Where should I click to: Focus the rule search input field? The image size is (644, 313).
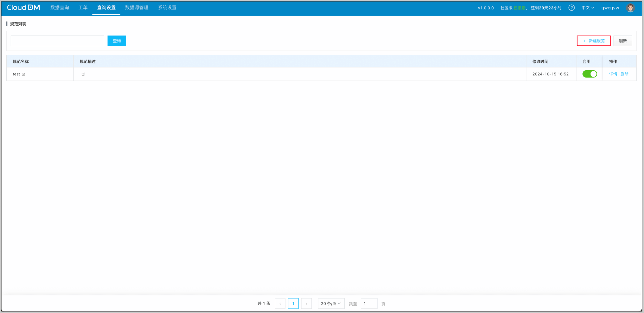tap(57, 41)
